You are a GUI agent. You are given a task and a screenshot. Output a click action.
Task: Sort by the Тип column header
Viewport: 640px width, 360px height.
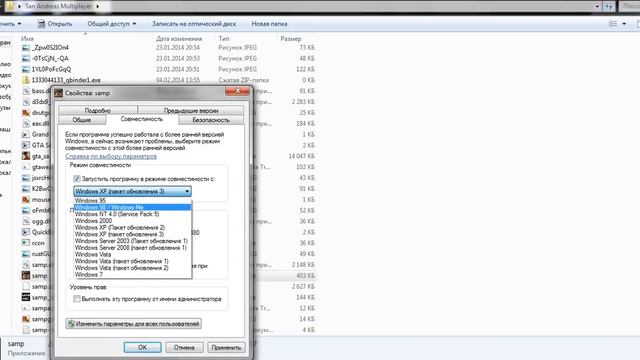pos(224,38)
